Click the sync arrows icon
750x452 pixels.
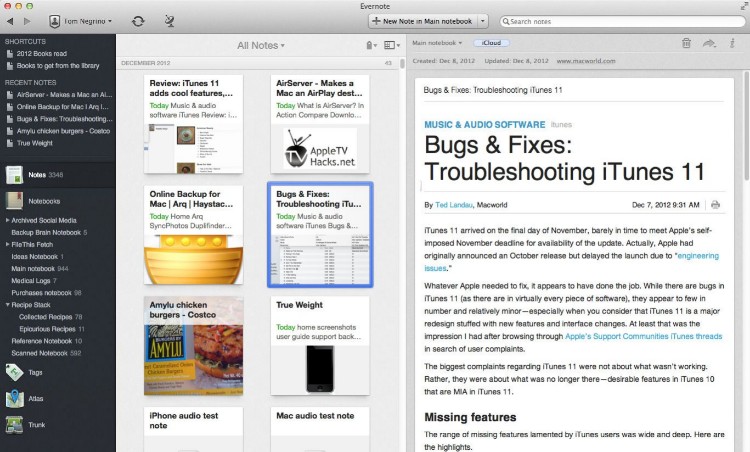[138, 22]
